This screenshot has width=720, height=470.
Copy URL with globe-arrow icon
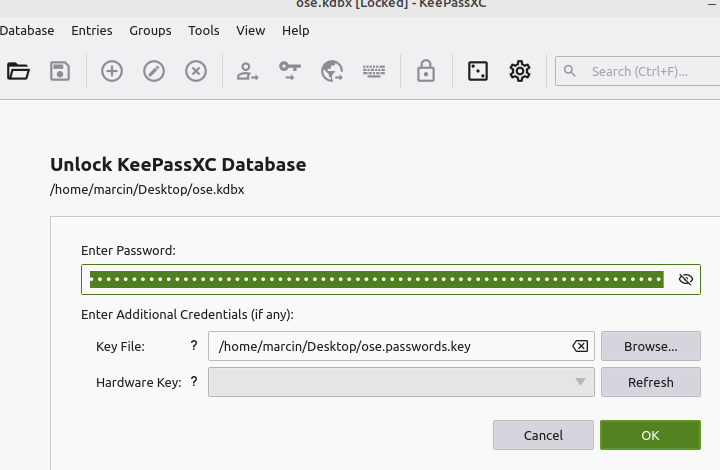332,71
